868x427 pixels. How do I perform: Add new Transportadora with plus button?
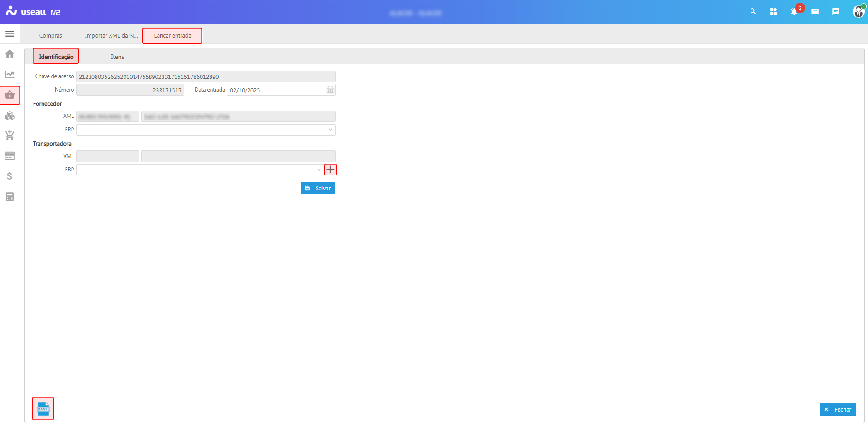coord(331,170)
